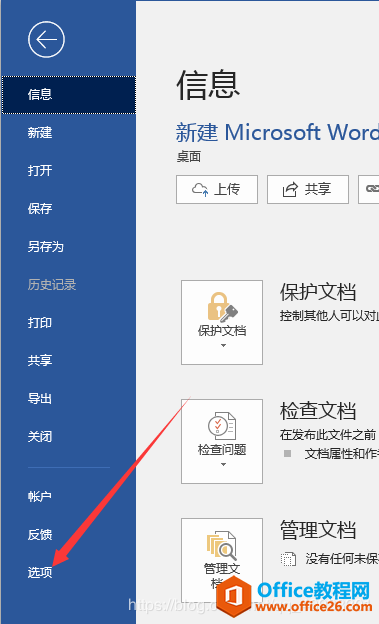Click the 管理文档 section heading

click(x=318, y=530)
